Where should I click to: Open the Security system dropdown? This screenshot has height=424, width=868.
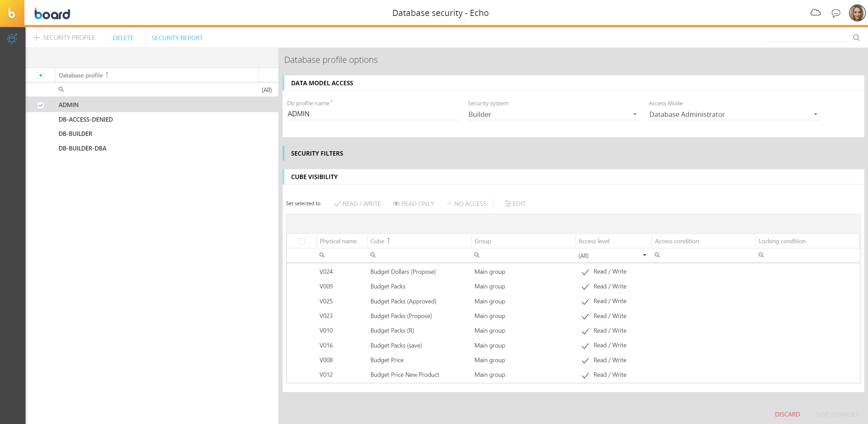pyautogui.click(x=634, y=114)
